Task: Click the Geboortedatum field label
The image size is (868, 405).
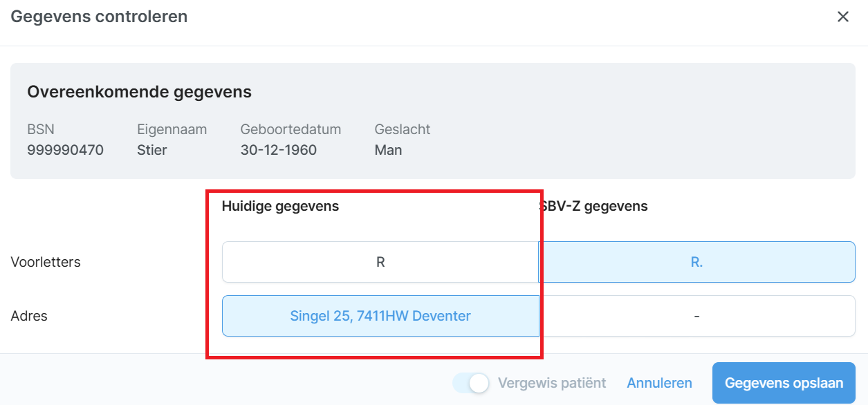Action: click(290, 129)
